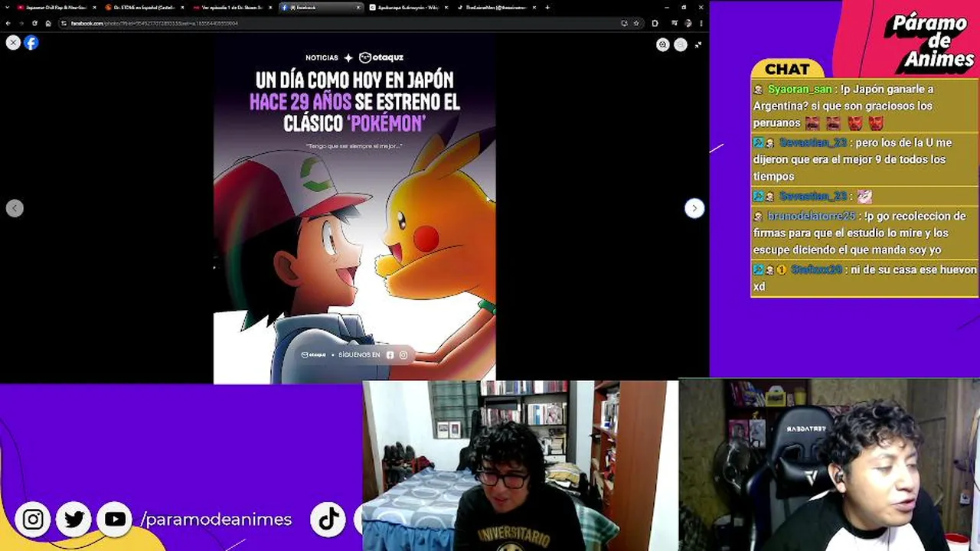Open the browser three-dot menu
980x551 pixels.
702,23
